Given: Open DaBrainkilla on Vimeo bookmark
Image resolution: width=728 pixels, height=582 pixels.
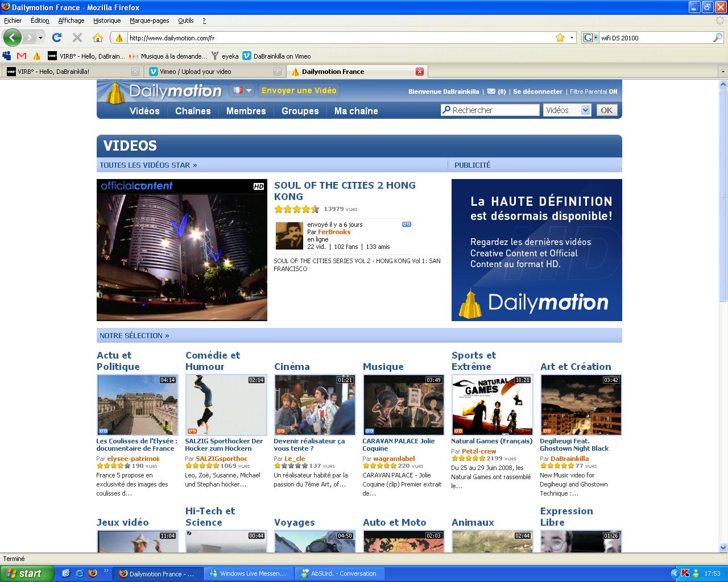Looking at the screenshot, I should (276, 56).
